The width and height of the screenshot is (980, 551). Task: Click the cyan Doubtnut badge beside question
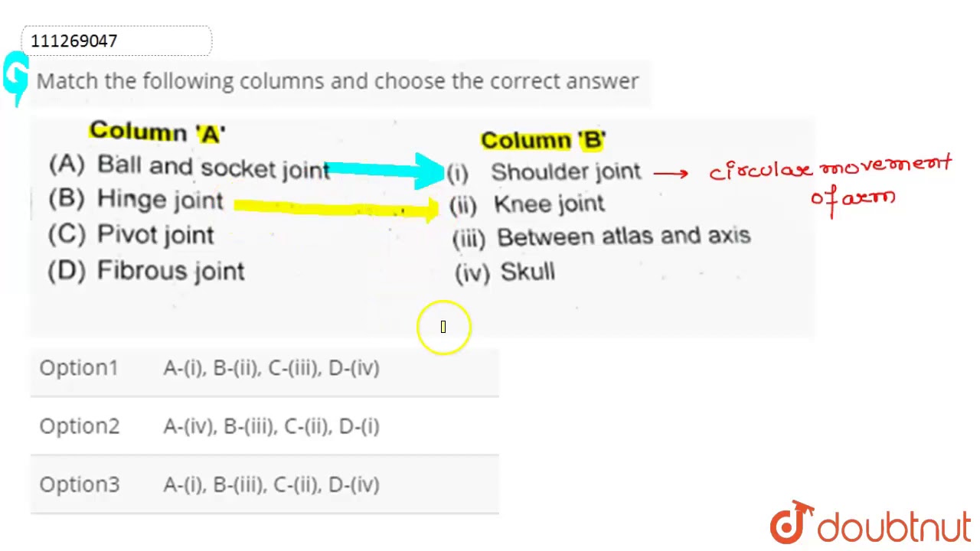[x=15, y=78]
